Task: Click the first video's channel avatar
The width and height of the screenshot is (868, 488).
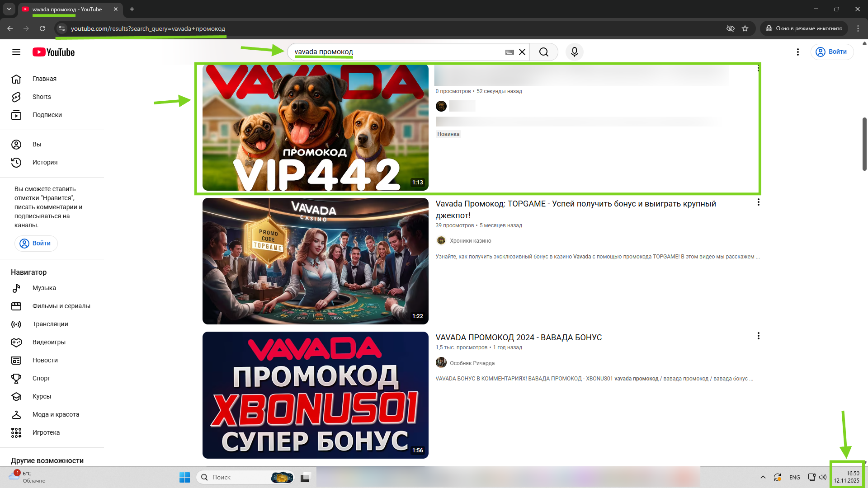Action: 441,106
